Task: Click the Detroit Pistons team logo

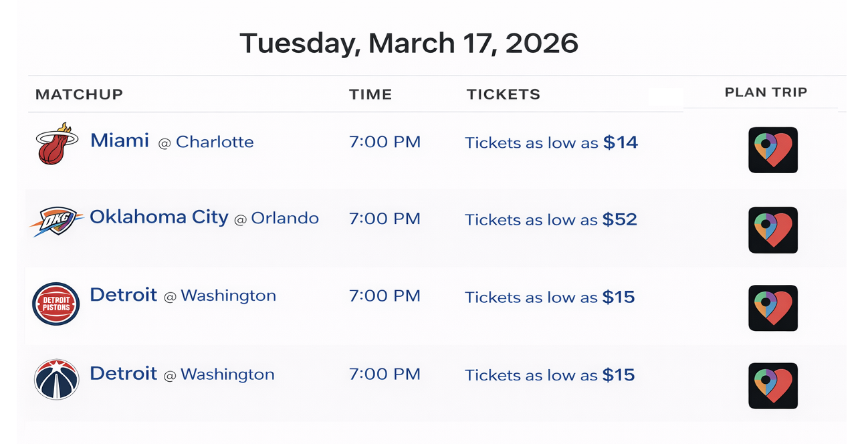Action: click(56, 304)
